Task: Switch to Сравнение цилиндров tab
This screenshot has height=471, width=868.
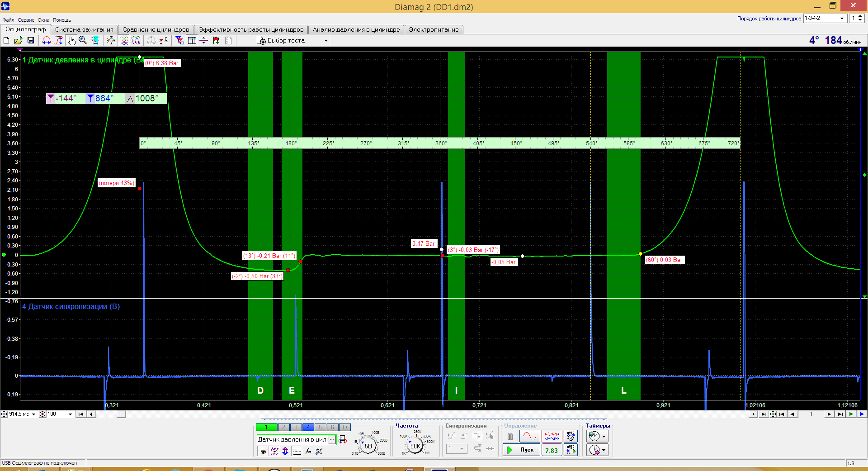Action: 156,29
